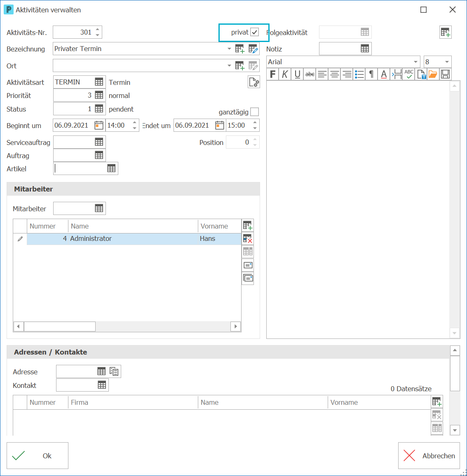The height and width of the screenshot is (476, 467).
Task: Toggle underline formatting in note editor
Action: point(297,74)
